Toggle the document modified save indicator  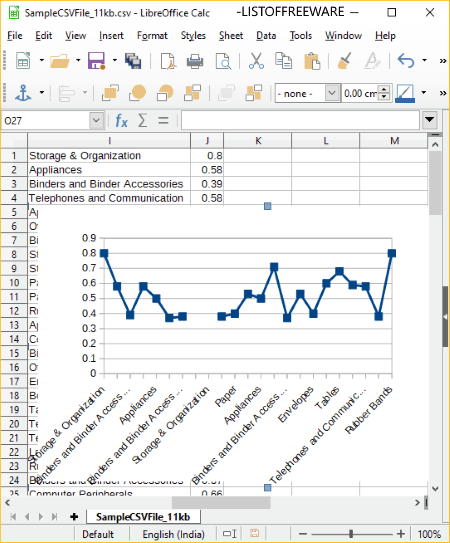click(x=255, y=533)
